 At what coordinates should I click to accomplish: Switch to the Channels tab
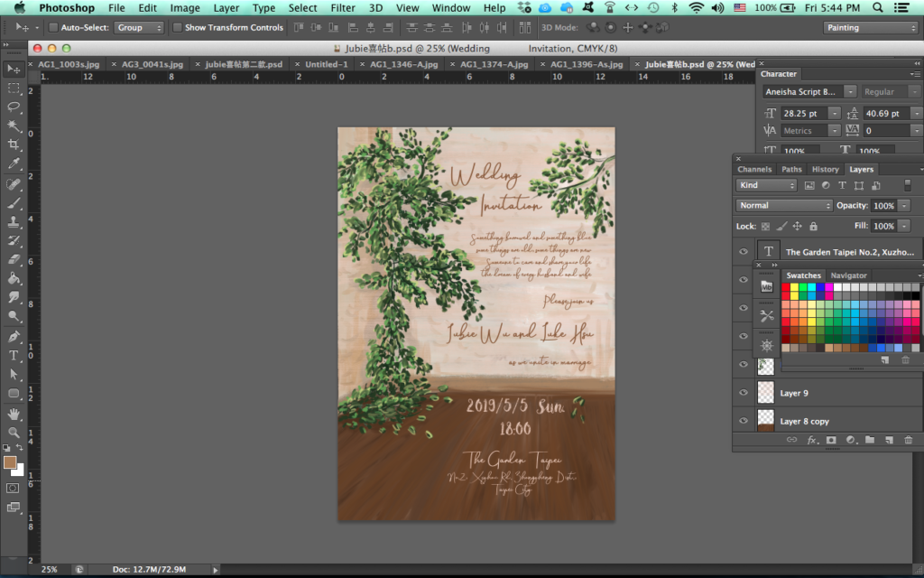tap(754, 169)
